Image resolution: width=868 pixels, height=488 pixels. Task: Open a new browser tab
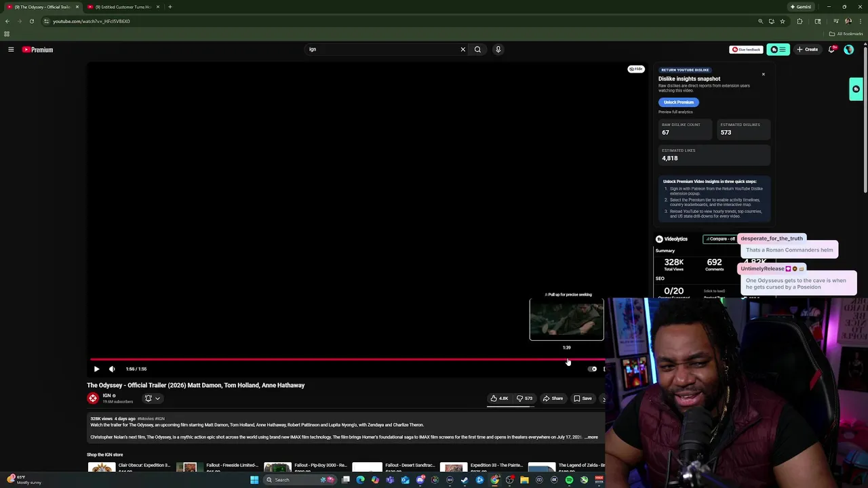[x=170, y=7]
